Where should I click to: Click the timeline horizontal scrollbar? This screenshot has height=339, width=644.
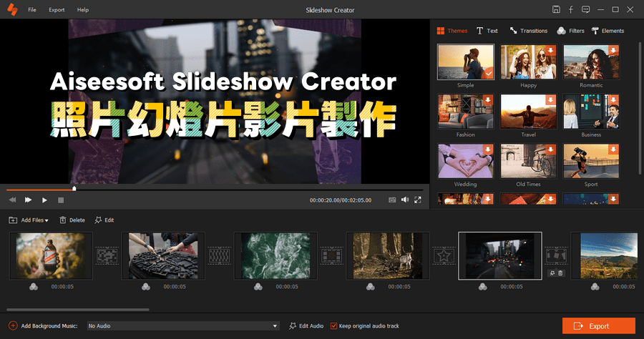78,310
